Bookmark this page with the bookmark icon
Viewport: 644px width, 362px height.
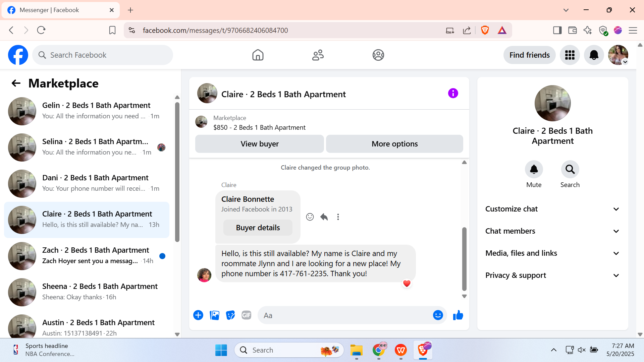[112, 30]
